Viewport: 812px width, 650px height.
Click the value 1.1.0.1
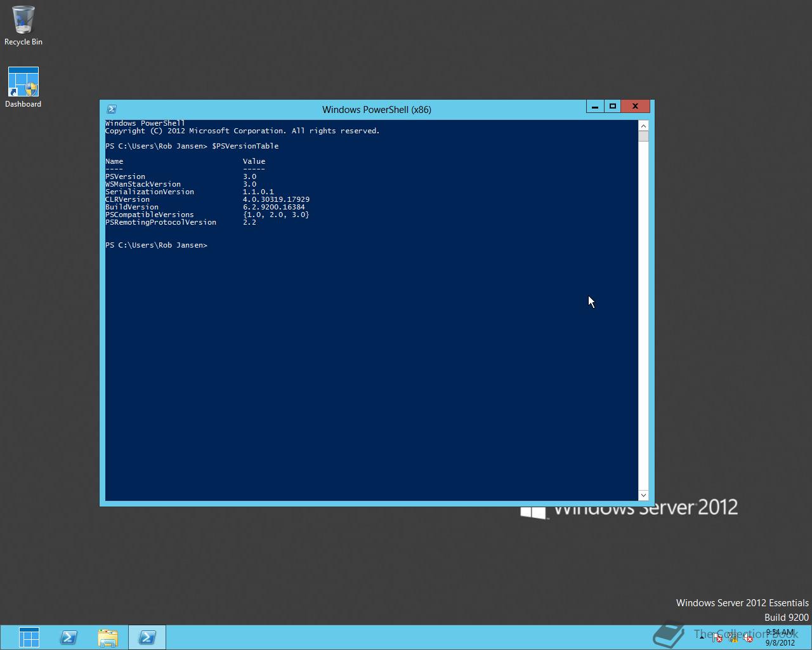[x=258, y=192]
